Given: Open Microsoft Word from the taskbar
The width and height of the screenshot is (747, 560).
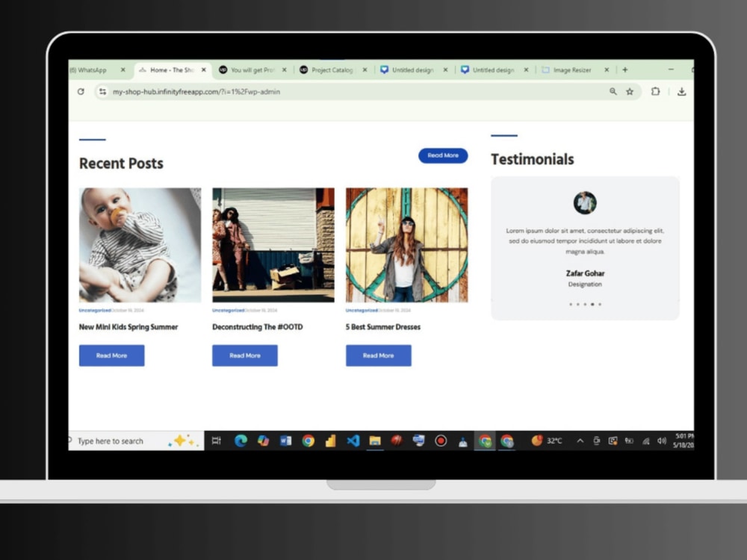Looking at the screenshot, I should (285, 441).
